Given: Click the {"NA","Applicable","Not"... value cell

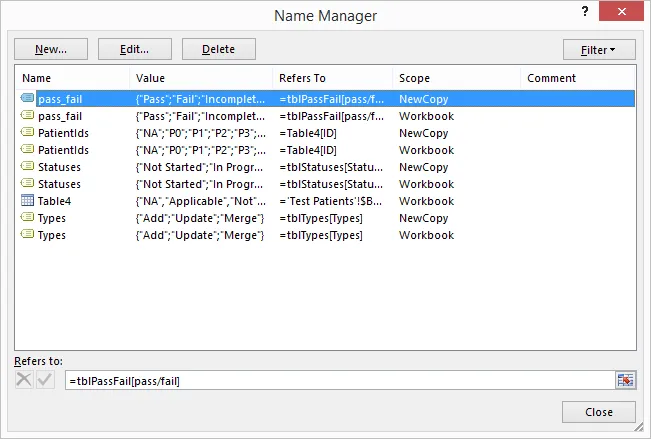Looking at the screenshot, I should (201, 201).
